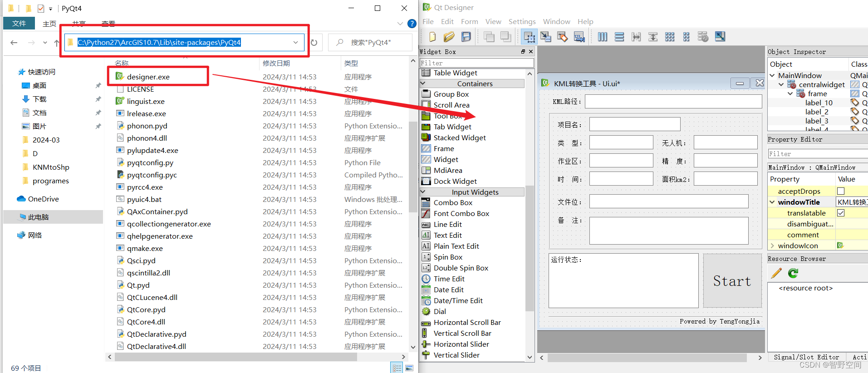Click the Explorer refresh icon beside address bar
This screenshot has width=868, height=373.
(x=314, y=43)
